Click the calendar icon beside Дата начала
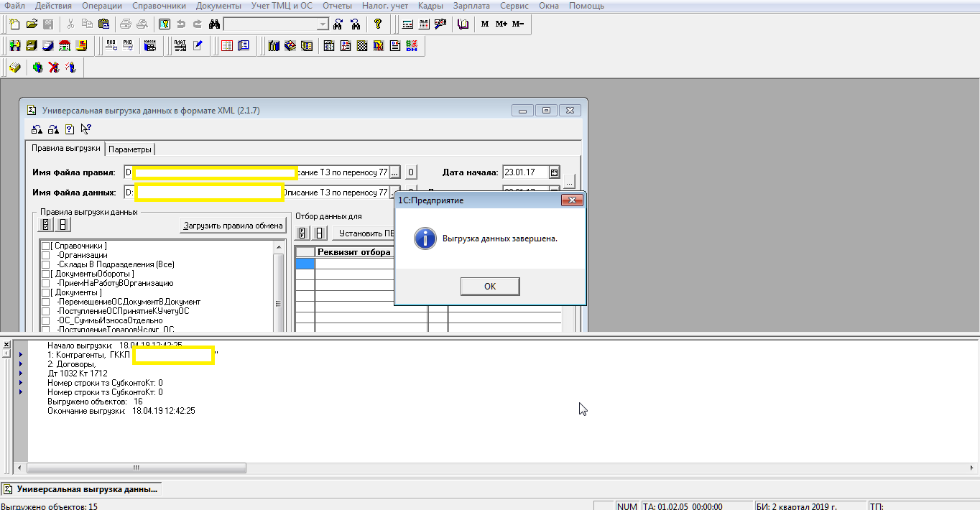The image size is (980, 510). (554, 172)
